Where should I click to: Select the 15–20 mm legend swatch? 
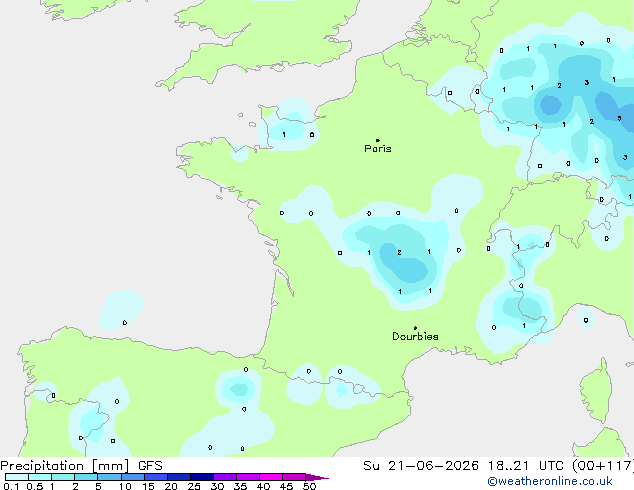tap(156, 477)
